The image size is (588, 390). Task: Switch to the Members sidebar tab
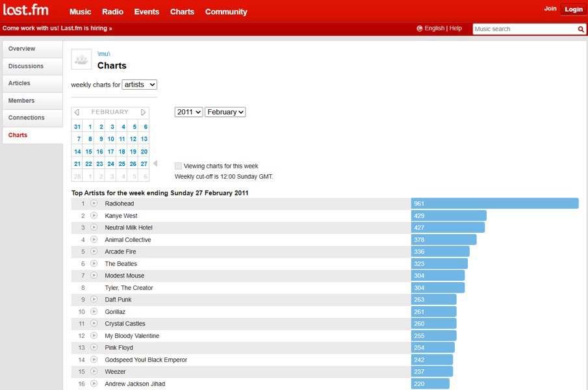[x=32, y=101]
